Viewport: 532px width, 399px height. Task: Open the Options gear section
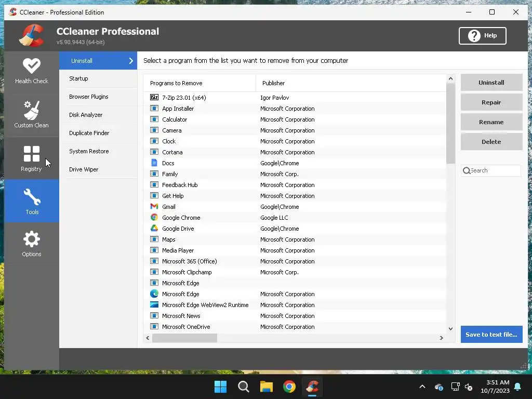tap(32, 244)
